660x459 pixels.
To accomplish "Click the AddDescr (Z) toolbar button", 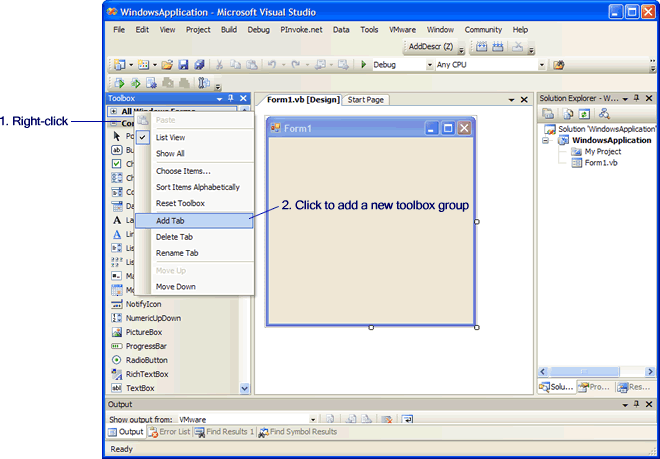I will [432, 47].
